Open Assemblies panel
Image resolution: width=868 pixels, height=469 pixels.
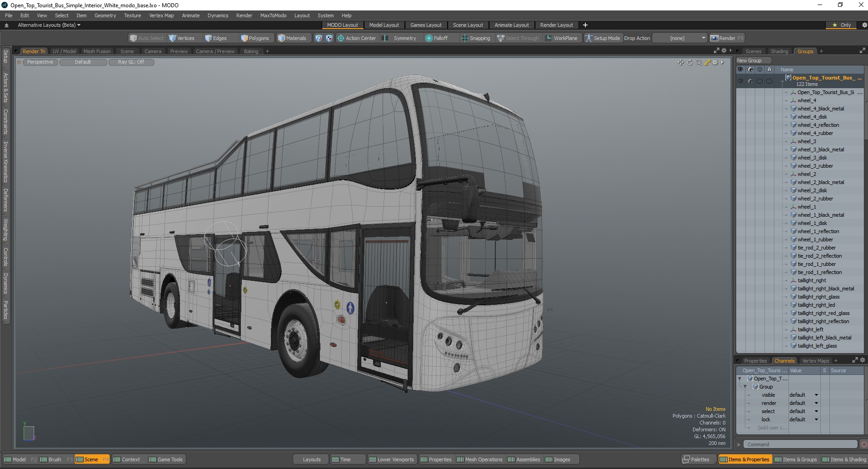pyautogui.click(x=524, y=459)
